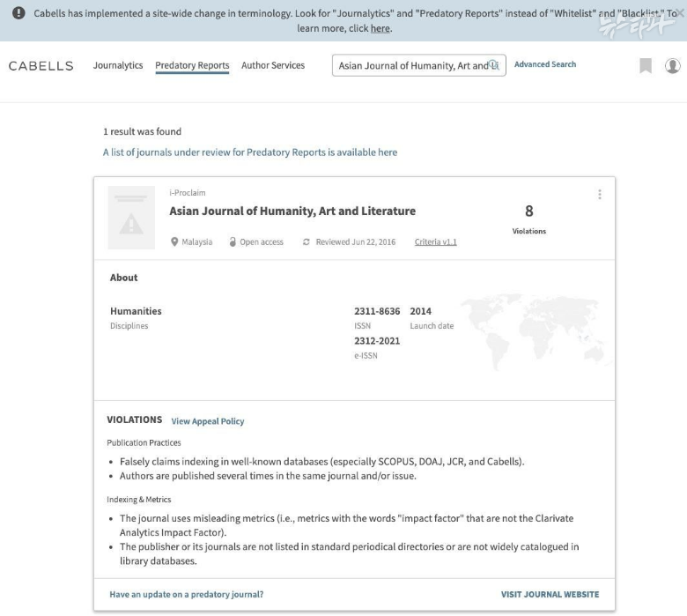Viewport: 687px width, 616px height.
Task: Click the journal title Asian Journal of Humanity
Action: [x=292, y=211]
